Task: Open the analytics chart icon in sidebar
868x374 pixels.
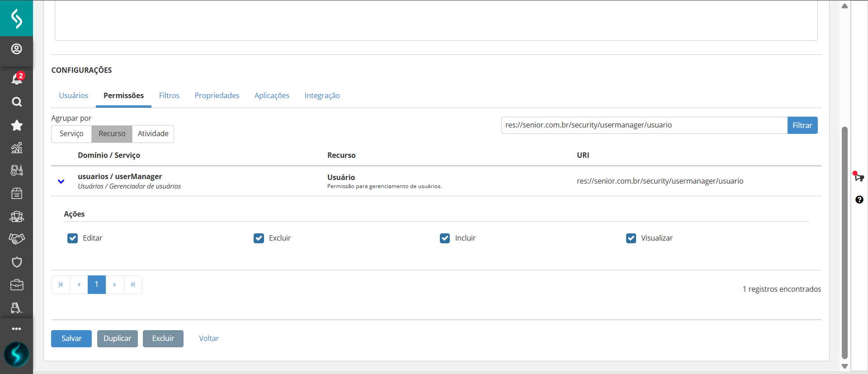Action: tap(17, 148)
